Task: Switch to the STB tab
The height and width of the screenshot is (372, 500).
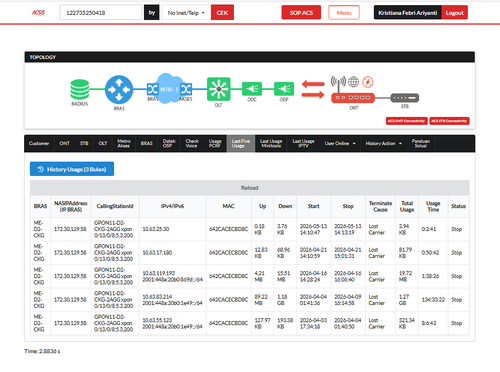Action: click(84, 143)
